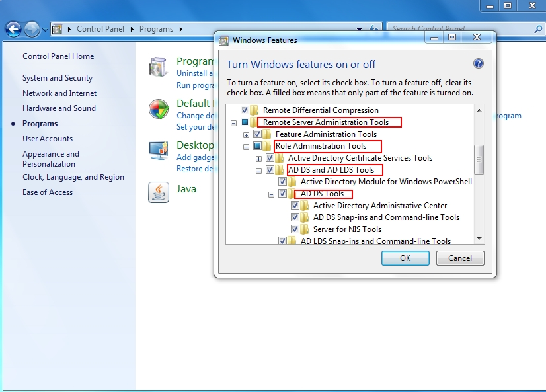
Task: Uncheck AD DS Snap-ins and Command-line Tools checkbox
Action: point(295,217)
